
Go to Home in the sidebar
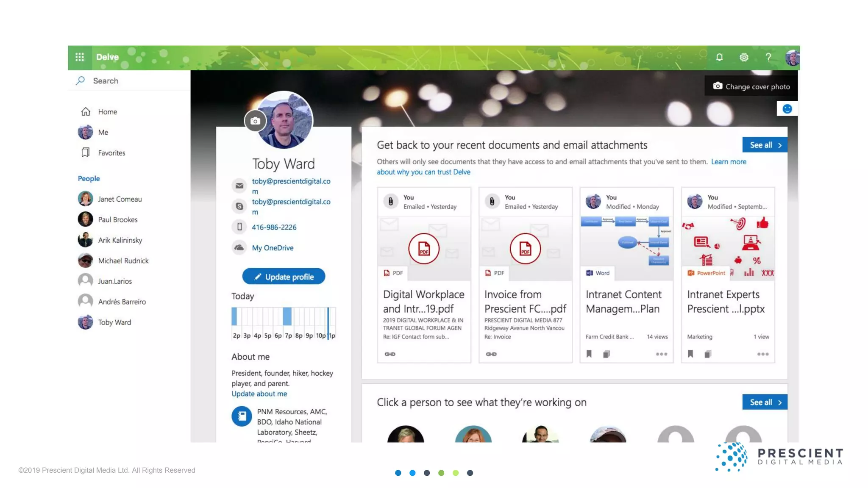107,112
